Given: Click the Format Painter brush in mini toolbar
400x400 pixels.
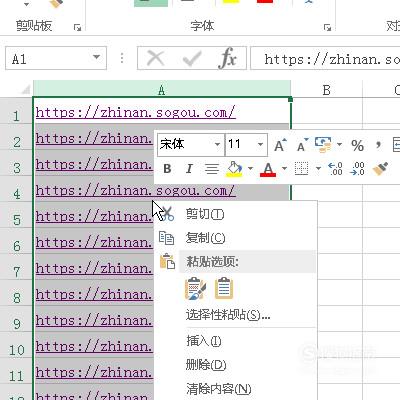Looking at the screenshot, I should (x=380, y=169).
